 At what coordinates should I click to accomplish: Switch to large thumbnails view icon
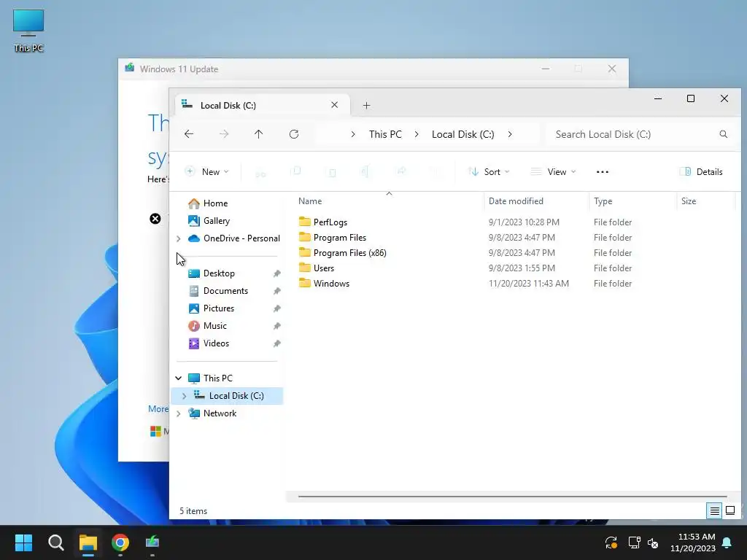[730, 511]
